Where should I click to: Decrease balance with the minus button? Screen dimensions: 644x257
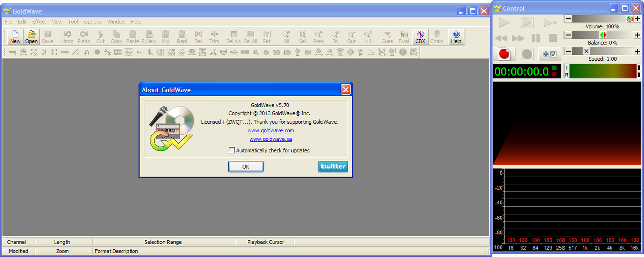click(568, 35)
